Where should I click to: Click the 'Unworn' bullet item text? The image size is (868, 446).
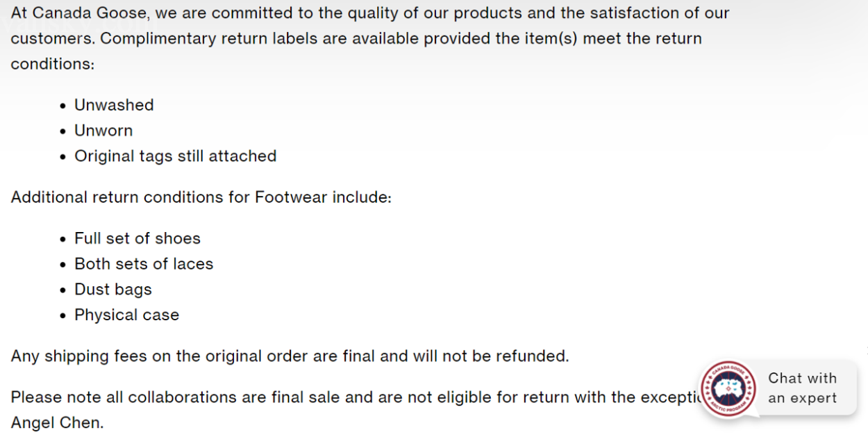coord(103,131)
